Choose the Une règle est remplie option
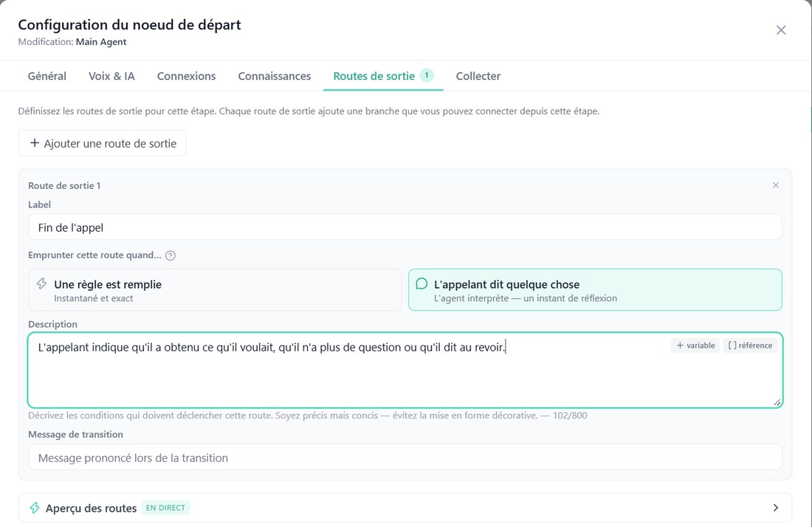 coord(215,290)
